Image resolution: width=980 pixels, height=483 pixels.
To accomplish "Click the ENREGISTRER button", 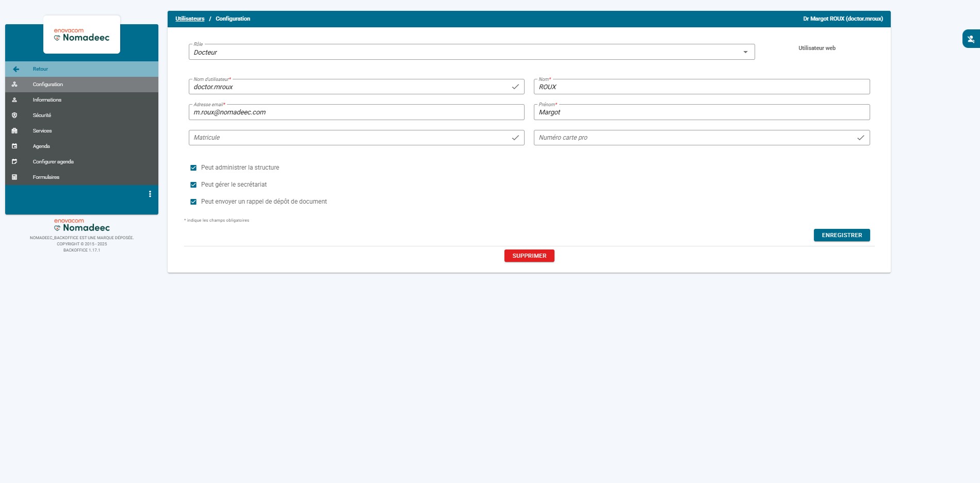I will pyautogui.click(x=842, y=235).
